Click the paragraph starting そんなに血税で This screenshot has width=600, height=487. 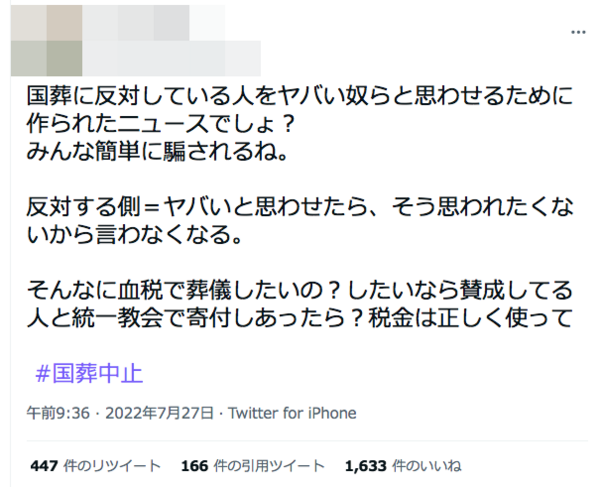tap(300, 304)
